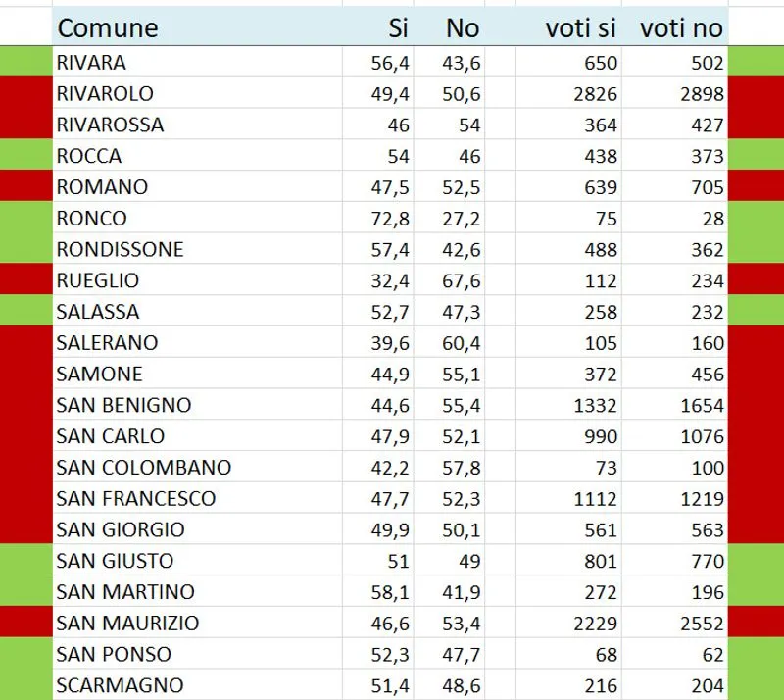Click the SAN GIUSTO Si value 51
Screen dimensions: 784x700
coord(377,561)
